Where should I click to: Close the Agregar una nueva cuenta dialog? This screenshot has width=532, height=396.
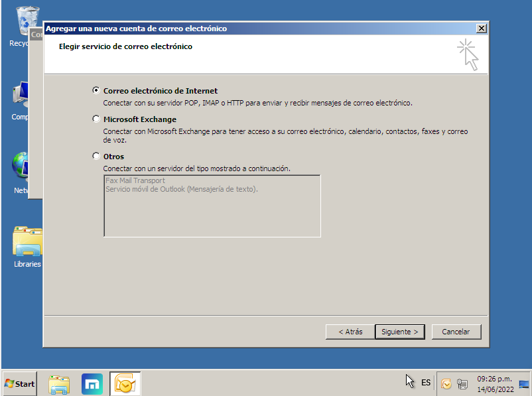point(481,29)
